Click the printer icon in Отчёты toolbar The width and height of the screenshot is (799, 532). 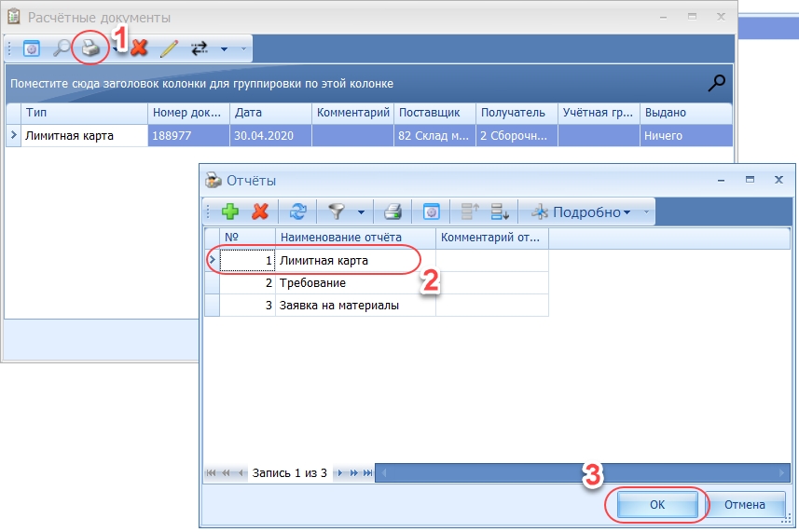(x=393, y=211)
